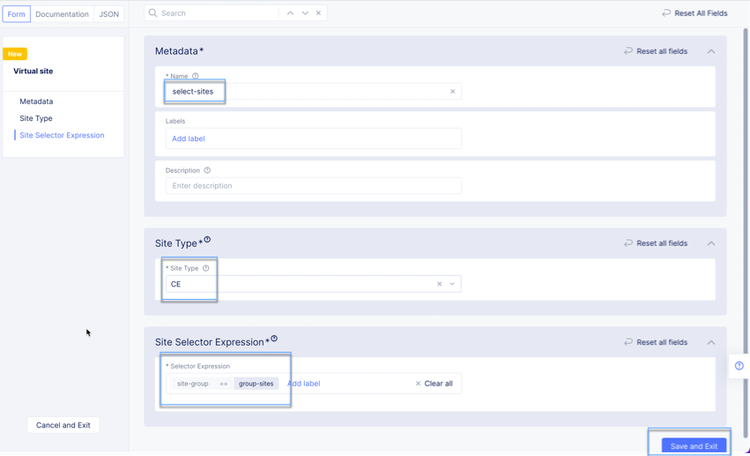750x456 pixels.
Task: Open help icon next to Name label
Action: (x=195, y=76)
